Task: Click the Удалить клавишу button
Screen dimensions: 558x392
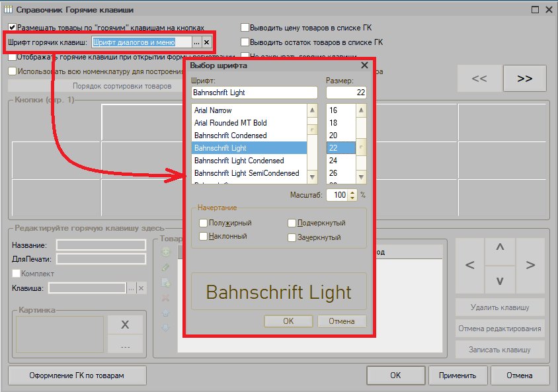Action: tap(500, 307)
